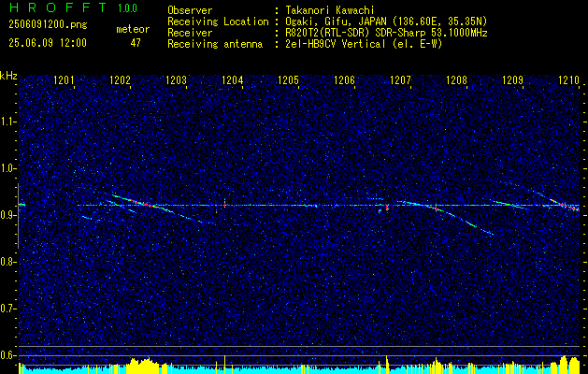The image size is (588, 374).
Task: Click the date stamp 25.06.09 12:00
Action: 48,43
